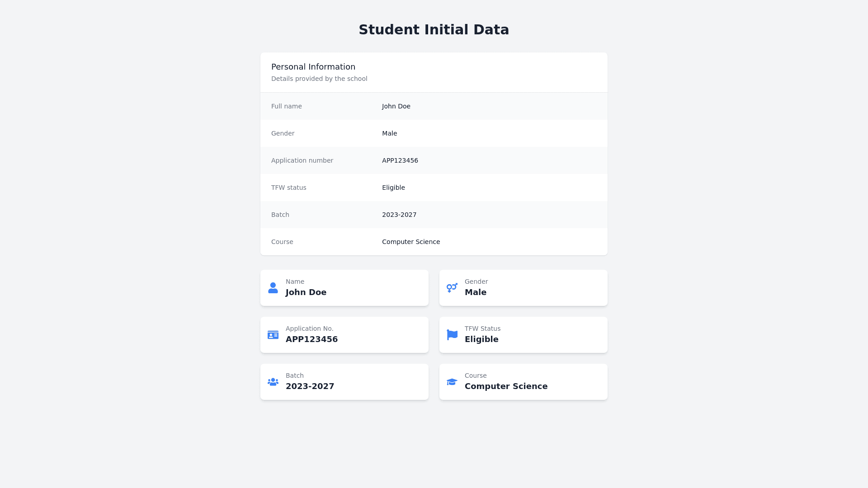The width and height of the screenshot is (868, 488).
Task: Click the Male value in Gender table row
Action: (390, 133)
